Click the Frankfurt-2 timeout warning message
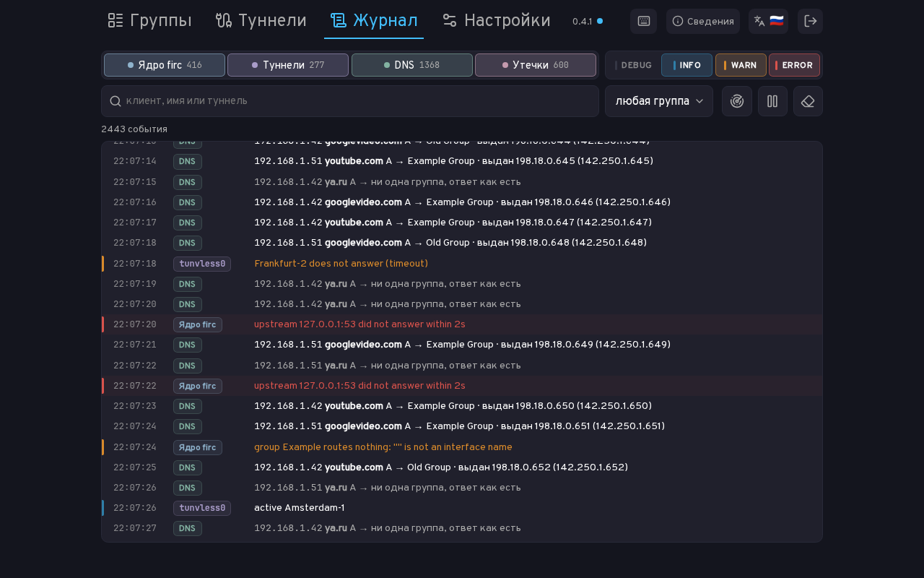The width and height of the screenshot is (924, 578). tap(341, 263)
